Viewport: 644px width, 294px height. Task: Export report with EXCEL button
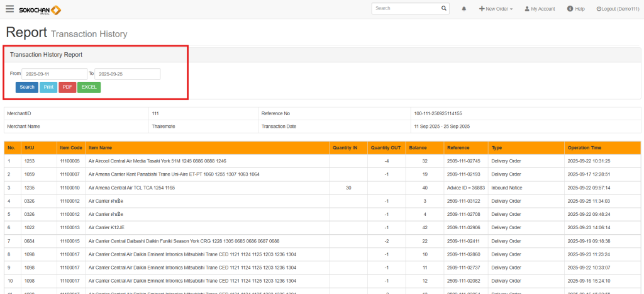coord(89,87)
